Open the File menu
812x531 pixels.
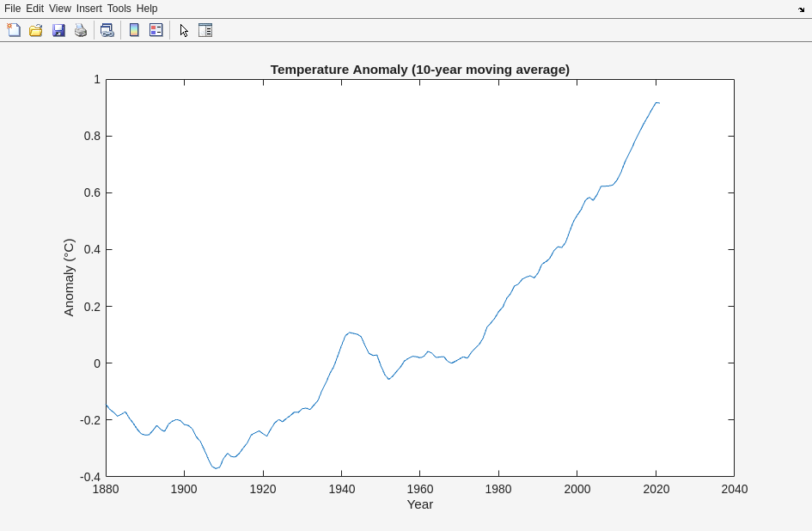click(x=12, y=9)
